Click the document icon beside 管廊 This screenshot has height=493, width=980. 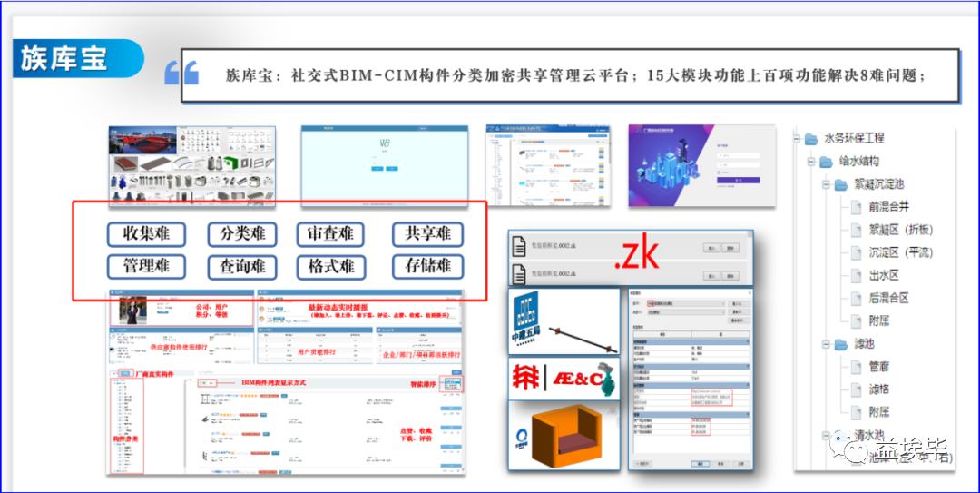point(857,367)
